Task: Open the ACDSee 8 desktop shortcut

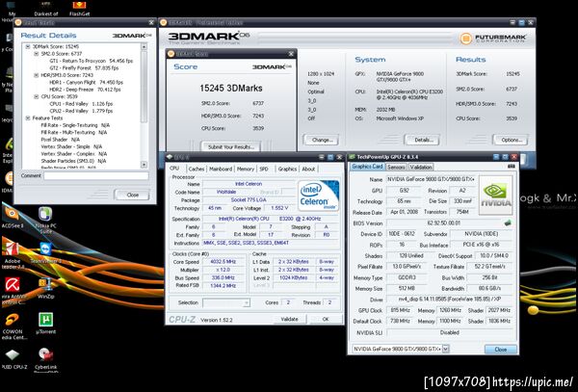Action: [x=12, y=218]
